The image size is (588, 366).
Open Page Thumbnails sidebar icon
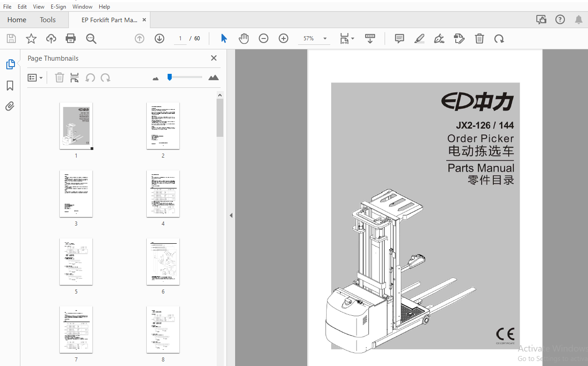(10, 64)
